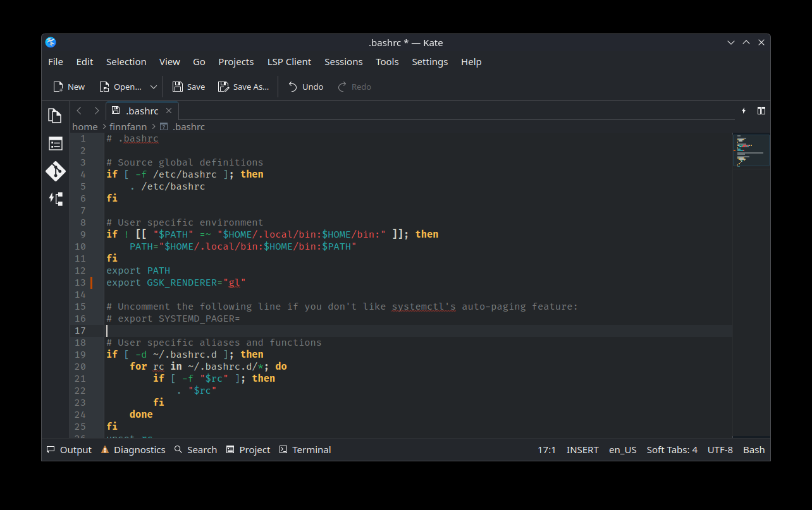Undo the last edit
Image resolution: width=812 pixels, height=510 pixels.
pos(305,87)
